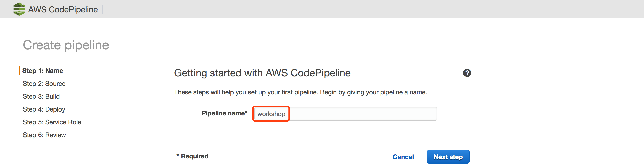Open help via the question mark icon
The width and height of the screenshot is (644, 165).
pyautogui.click(x=467, y=73)
